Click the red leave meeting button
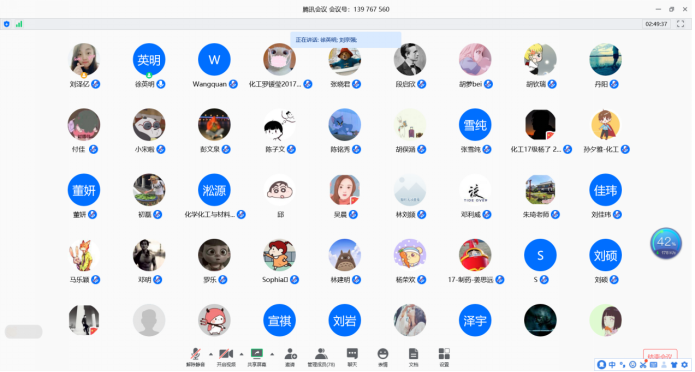 tap(660, 355)
